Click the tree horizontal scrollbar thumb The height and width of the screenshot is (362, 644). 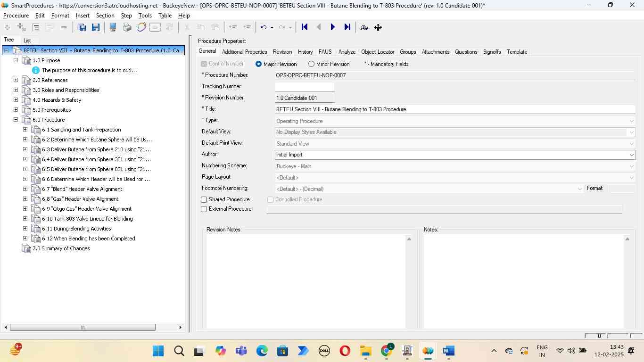pos(83,328)
